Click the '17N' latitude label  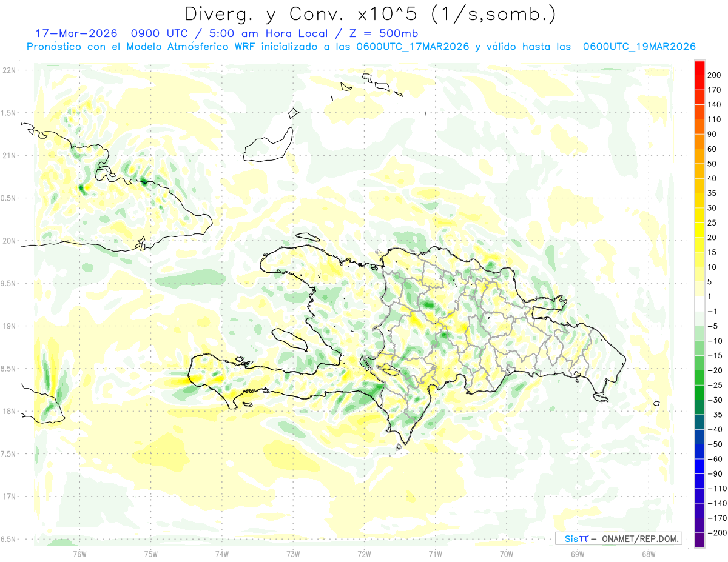(9, 497)
